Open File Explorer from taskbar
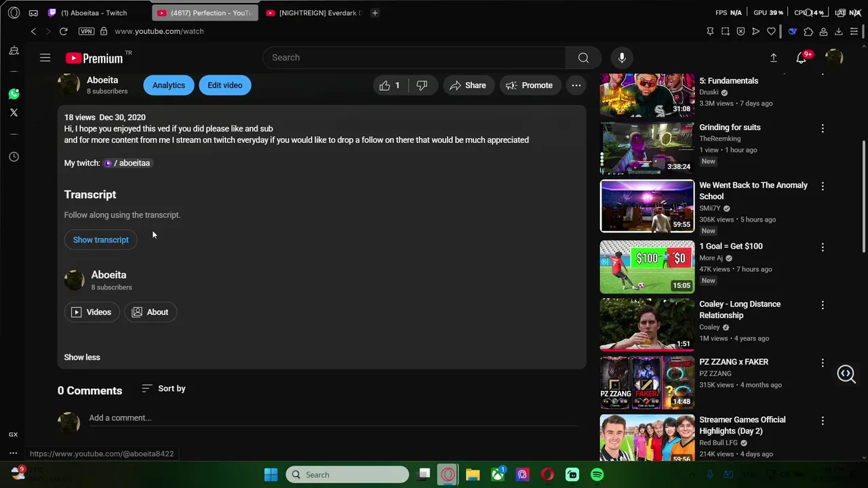 pyautogui.click(x=473, y=474)
